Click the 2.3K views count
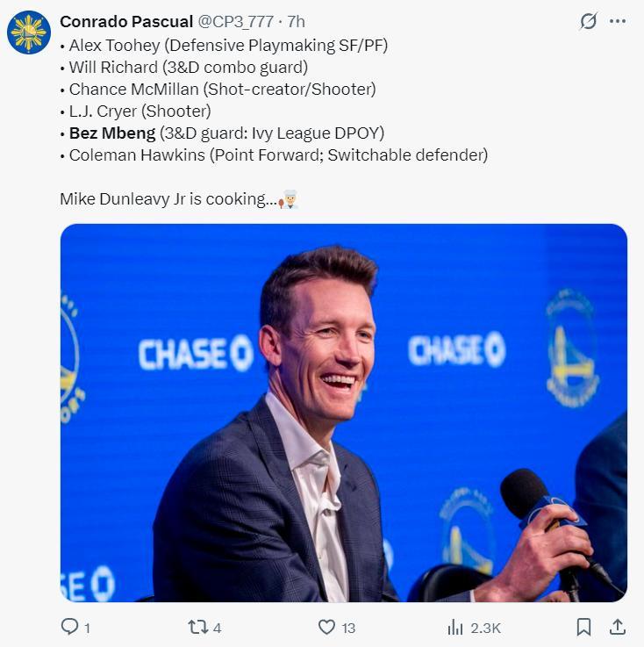Screen dimensions: 644x647 [x=485, y=628]
